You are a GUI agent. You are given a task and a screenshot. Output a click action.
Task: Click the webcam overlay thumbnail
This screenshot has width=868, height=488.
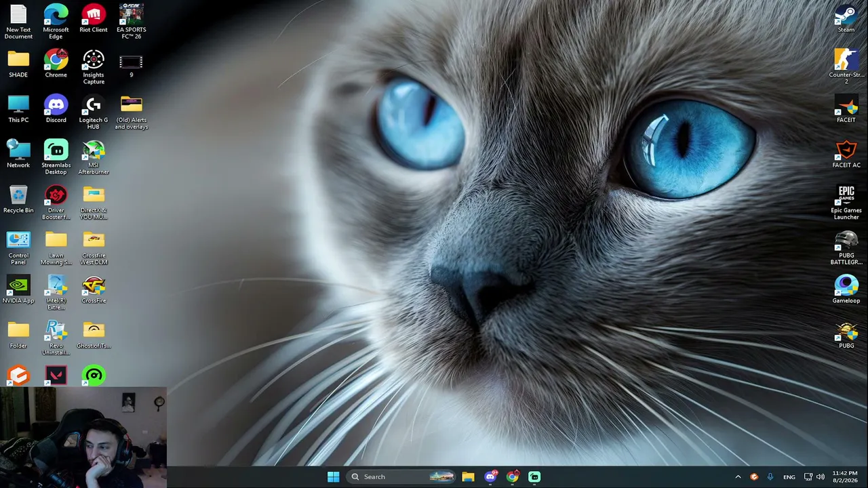[x=83, y=438]
